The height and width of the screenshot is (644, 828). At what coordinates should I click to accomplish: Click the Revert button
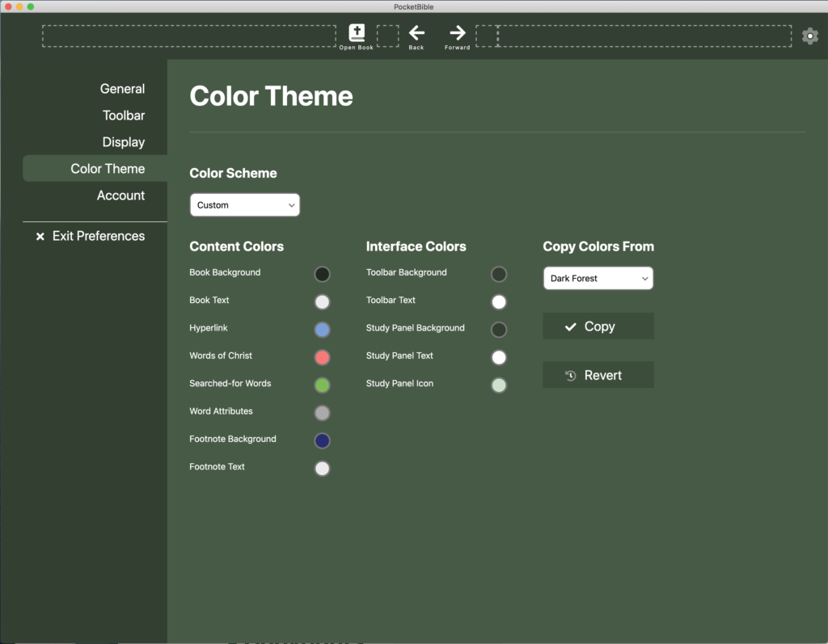tap(598, 375)
